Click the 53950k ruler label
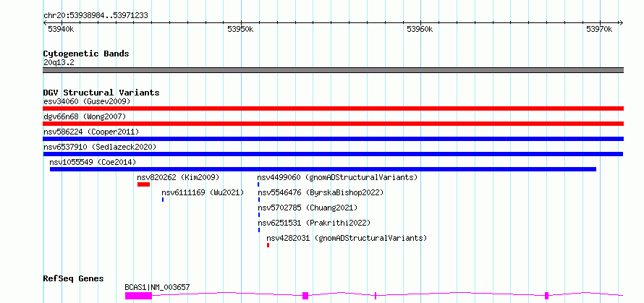Viewport: 644px width, 303px height. pos(240,30)
